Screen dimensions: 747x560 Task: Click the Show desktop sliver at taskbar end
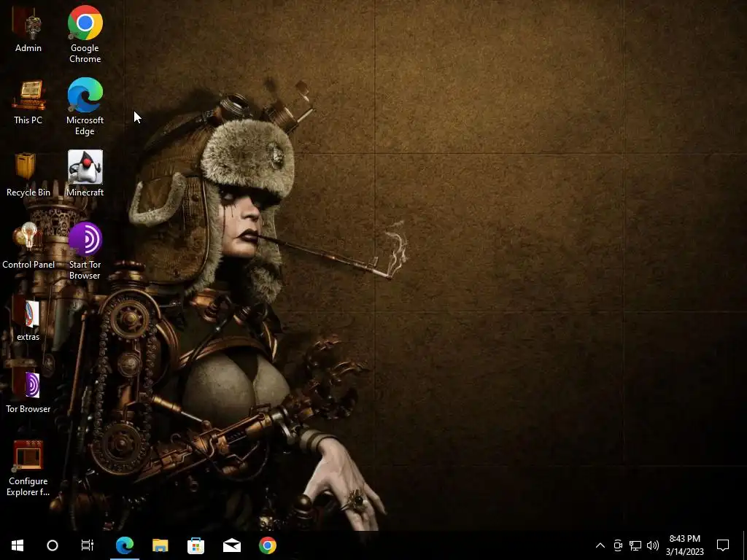(x=744, y=545)
